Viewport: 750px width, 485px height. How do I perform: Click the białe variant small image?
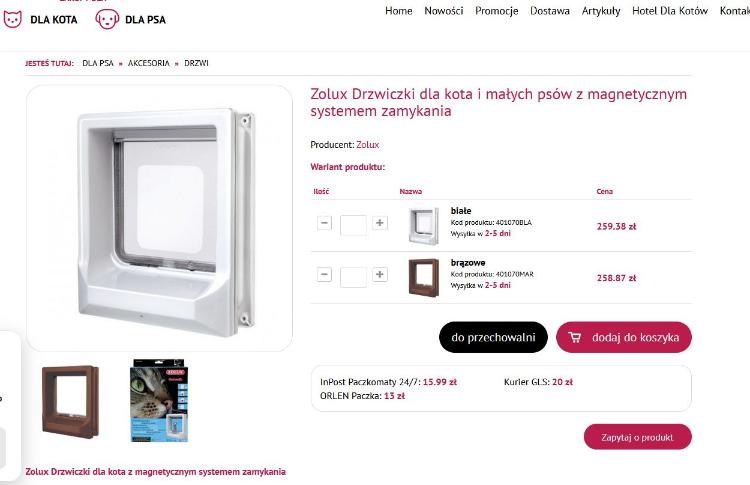point(424,226)
